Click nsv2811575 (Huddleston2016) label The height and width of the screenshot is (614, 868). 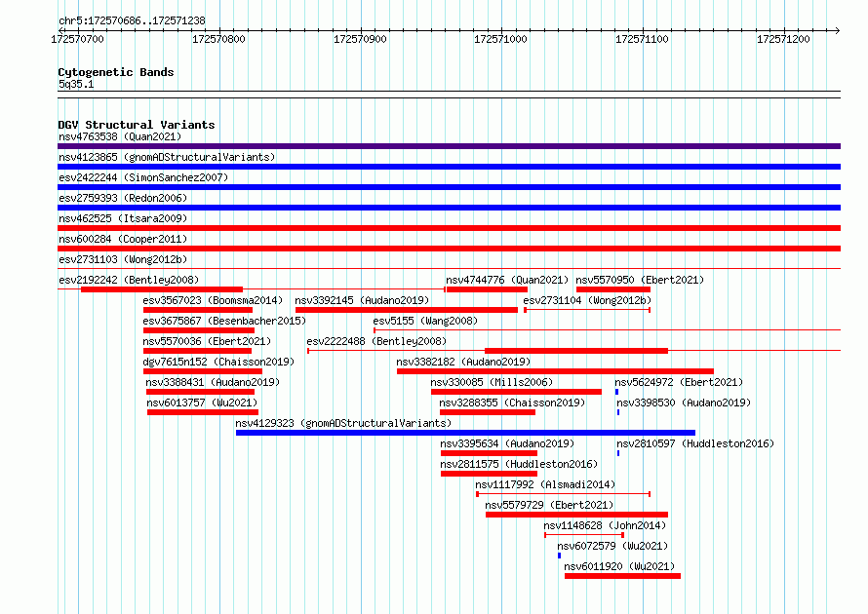click(519, 464)
